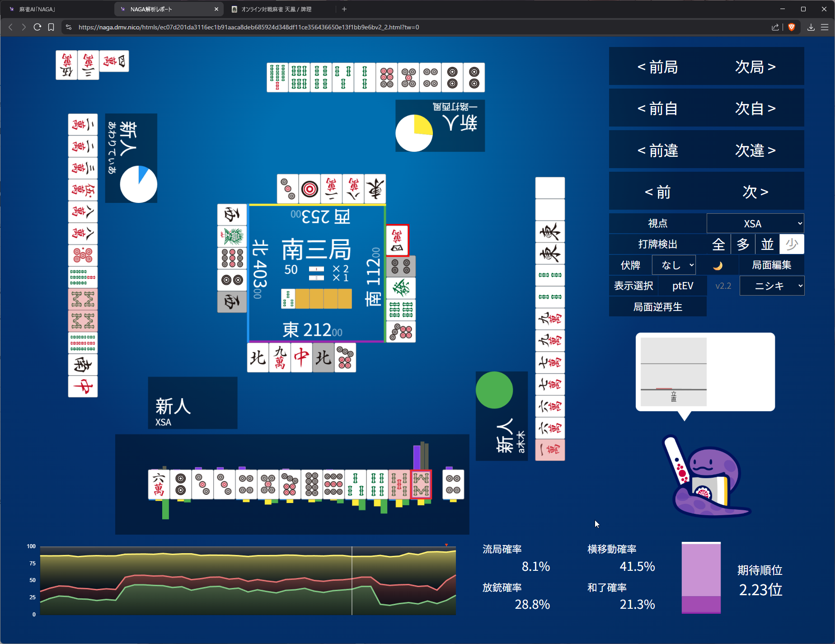
Task: Reload the page with the refresh icon
Action: pos(38,27)
